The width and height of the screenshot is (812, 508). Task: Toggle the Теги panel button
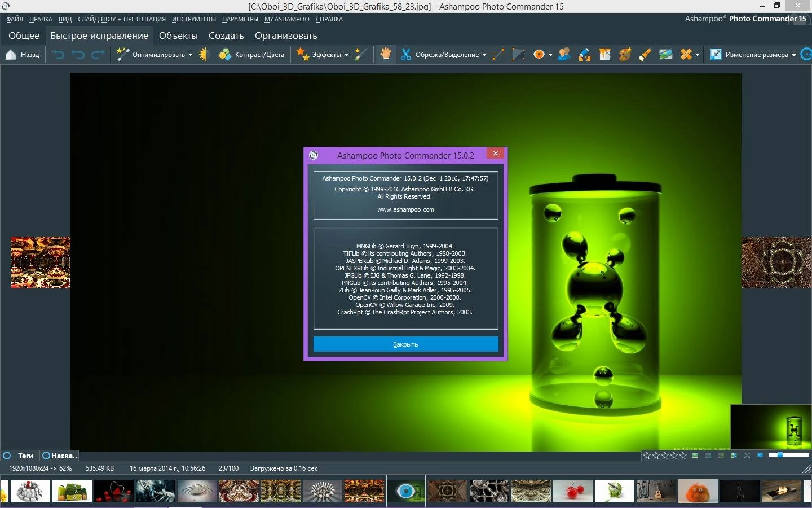(19, 456)
